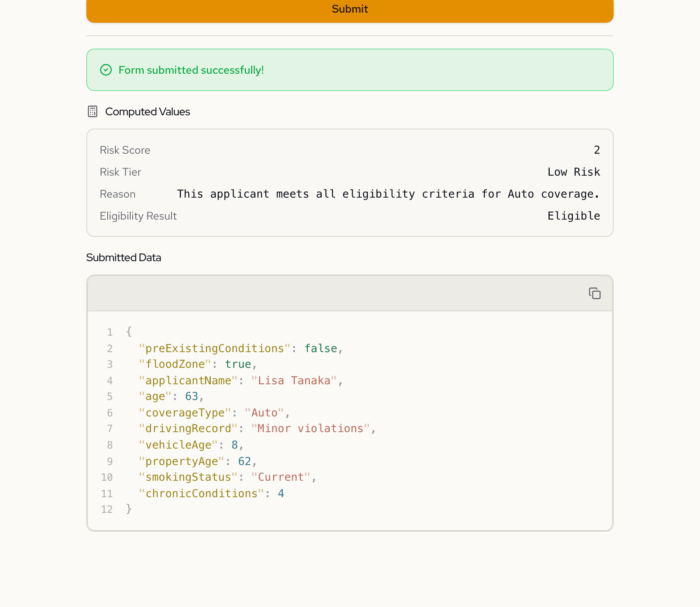Click the coverageType "Auto" value
Screen dimensions: 700x607
point(264,413)
